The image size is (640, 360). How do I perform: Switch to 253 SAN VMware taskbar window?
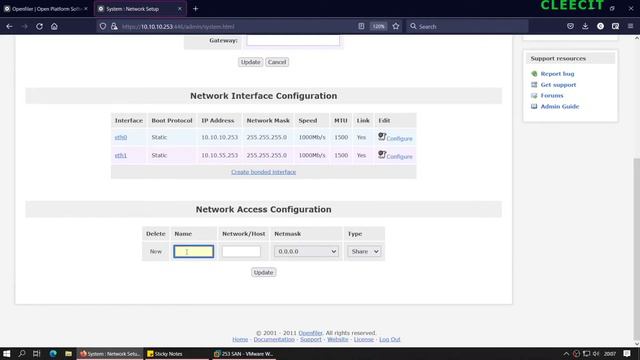click(244, 354)
